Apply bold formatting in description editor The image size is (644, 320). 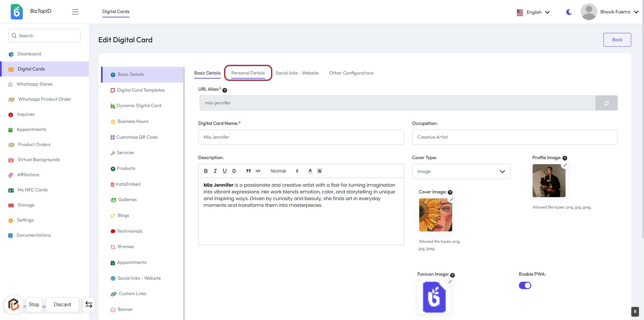[x=206, y=171]
